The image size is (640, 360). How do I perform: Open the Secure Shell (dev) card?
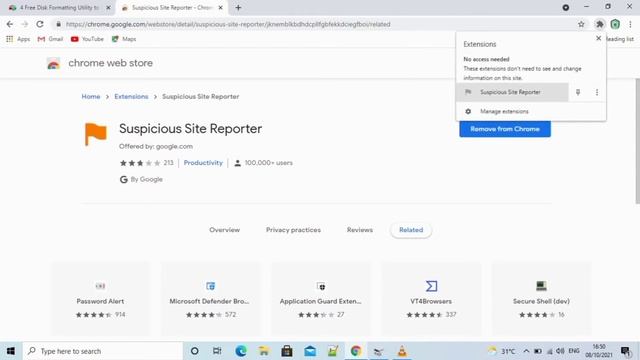pyautogui.click(x=541, y=299)
